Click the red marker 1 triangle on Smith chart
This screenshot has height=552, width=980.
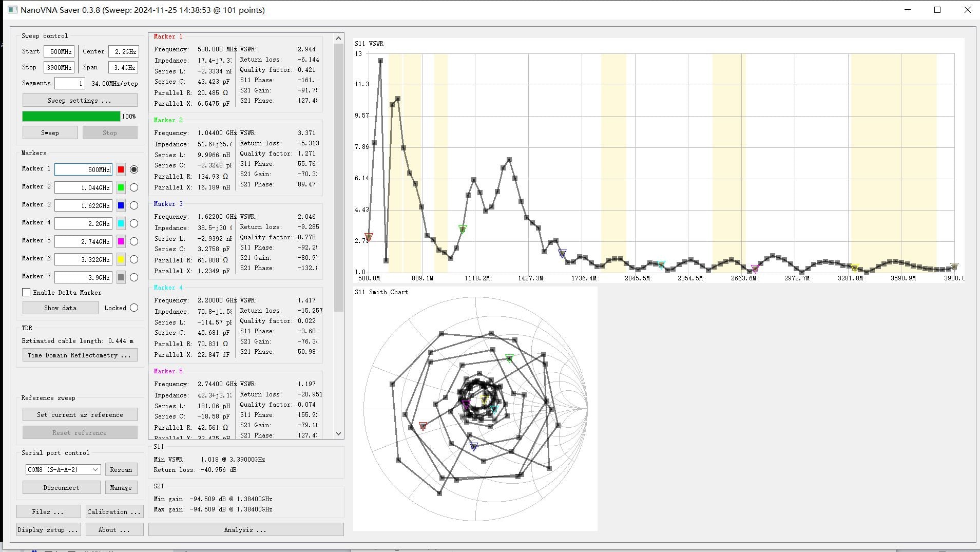[x=423, y=426]
